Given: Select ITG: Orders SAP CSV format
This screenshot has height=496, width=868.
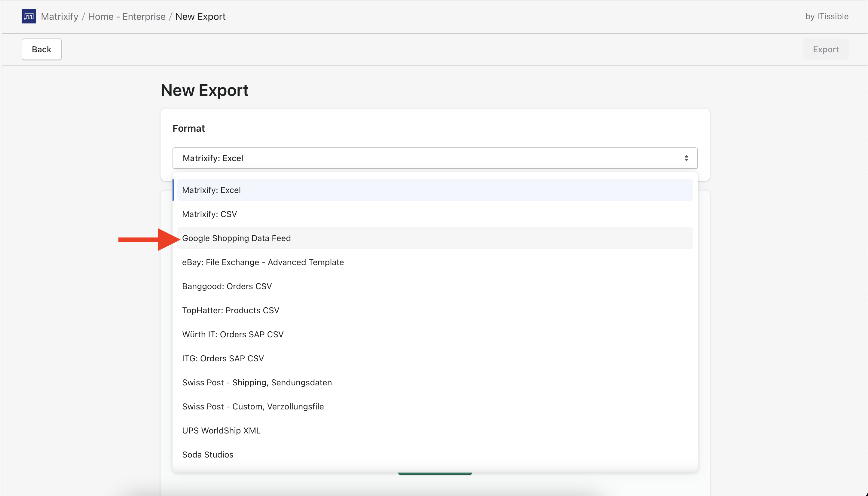Looking at the screenshot, I should [x=223, y=358].
